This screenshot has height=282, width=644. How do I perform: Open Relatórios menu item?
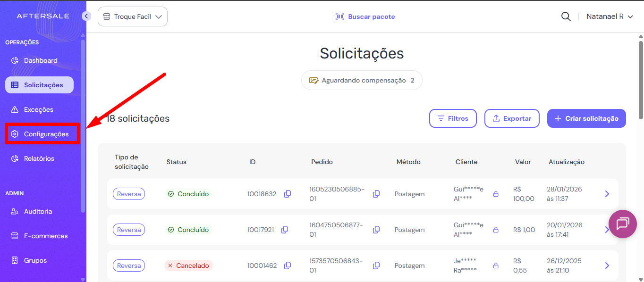[39, 158]
